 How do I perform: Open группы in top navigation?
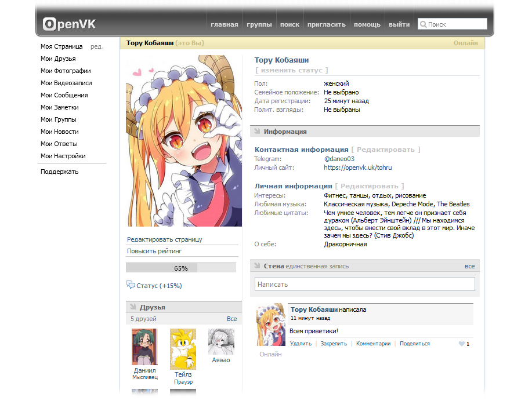[259, 24]
